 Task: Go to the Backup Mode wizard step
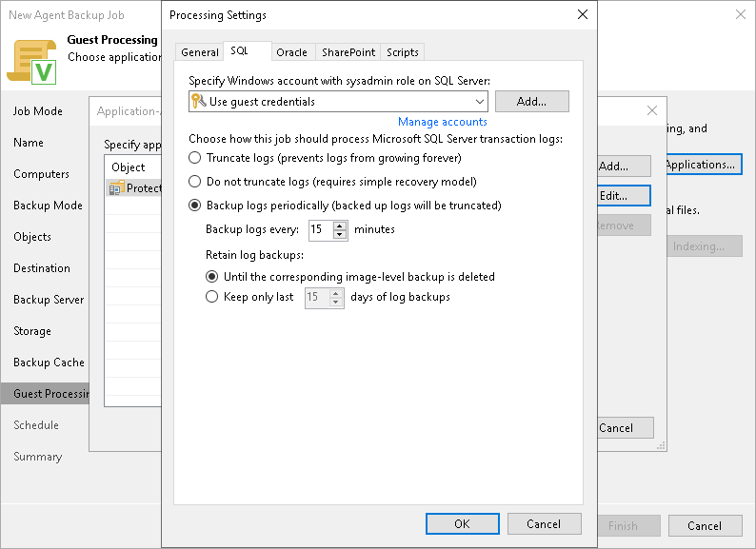[x=48, y=206]
